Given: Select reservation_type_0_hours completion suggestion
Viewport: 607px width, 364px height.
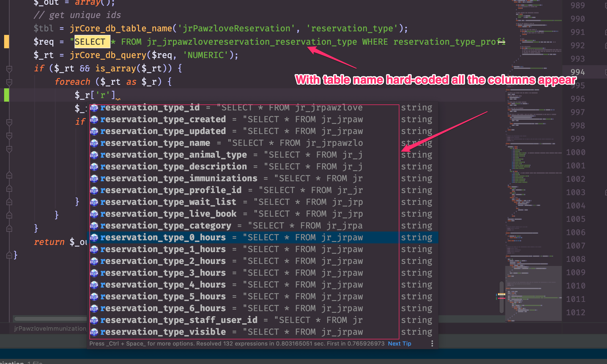Looking at the screenshot, I should [x=163, y=238].
